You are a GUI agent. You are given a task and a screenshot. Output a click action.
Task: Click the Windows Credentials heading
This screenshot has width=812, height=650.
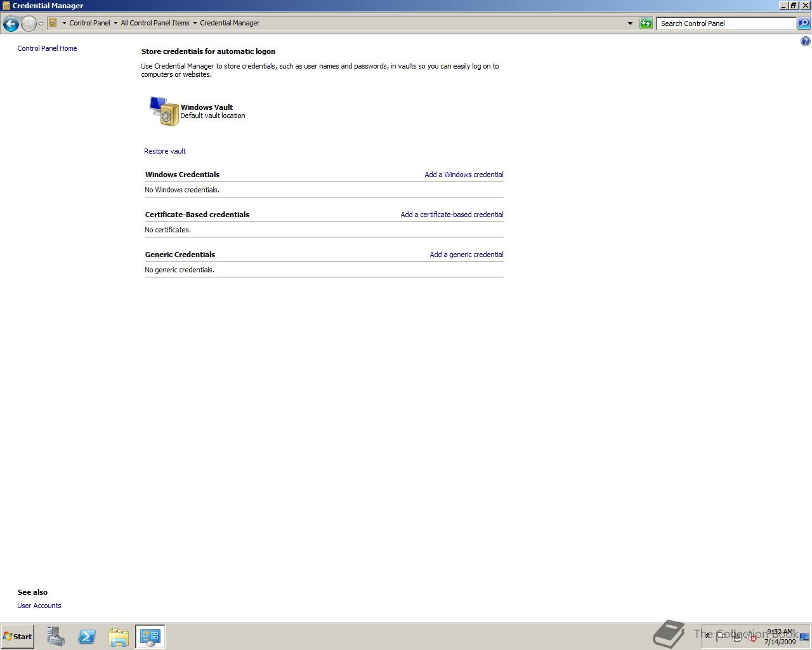click(x=182, y=175)
